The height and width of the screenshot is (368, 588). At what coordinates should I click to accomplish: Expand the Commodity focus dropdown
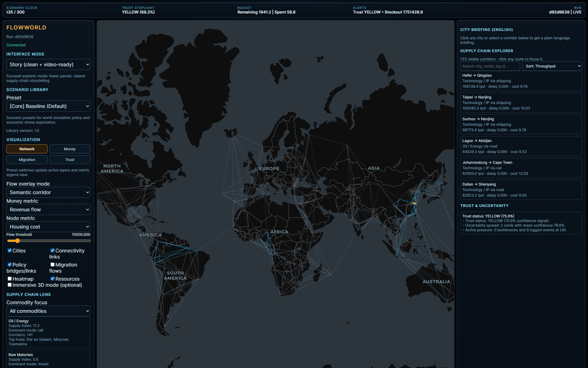pos(48,311)
